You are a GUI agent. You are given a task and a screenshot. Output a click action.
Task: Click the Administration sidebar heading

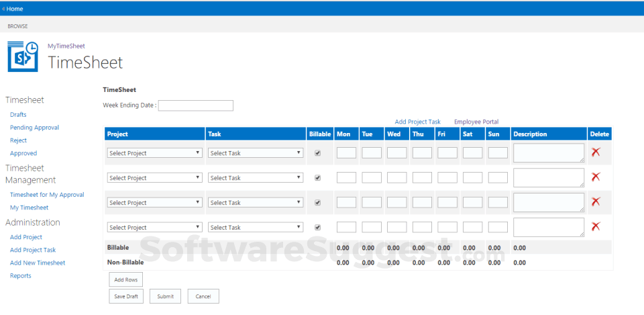(x=32, y=222)
